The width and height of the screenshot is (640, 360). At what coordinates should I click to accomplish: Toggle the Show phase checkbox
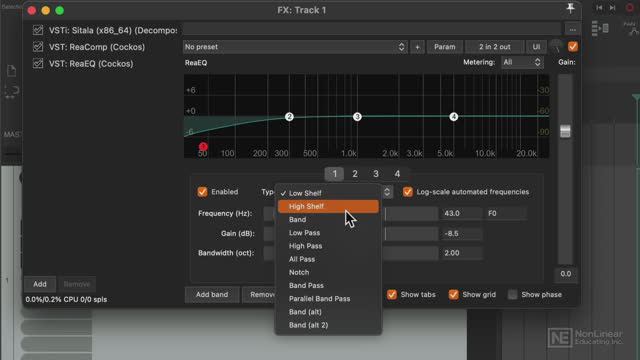pos(513,295)
